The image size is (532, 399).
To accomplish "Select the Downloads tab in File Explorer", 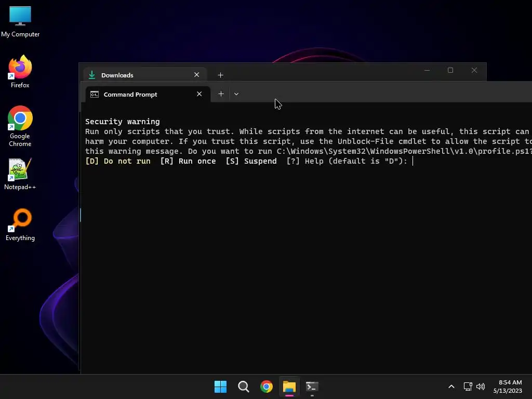I will coord(145,75).
